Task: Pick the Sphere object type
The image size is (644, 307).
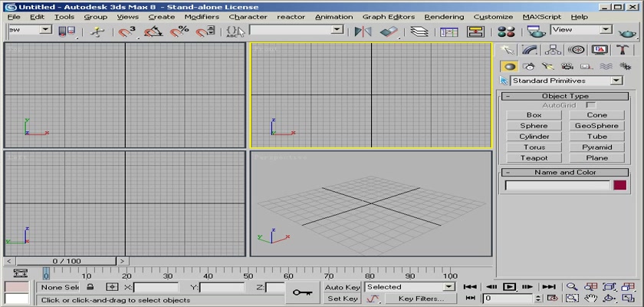Action: click(534, 126)
